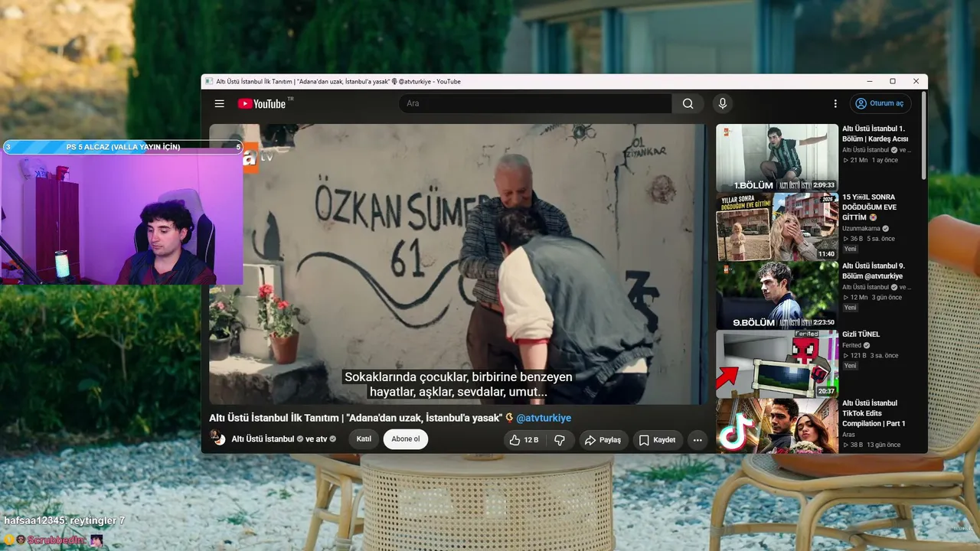Open the three-dot settings menu beside Oturum aç

(x=835, y=104)
